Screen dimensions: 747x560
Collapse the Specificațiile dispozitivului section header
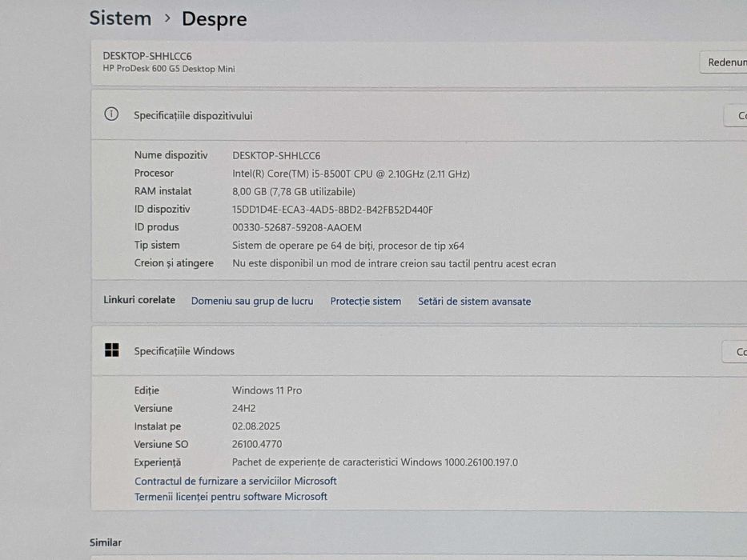[420, 115]
